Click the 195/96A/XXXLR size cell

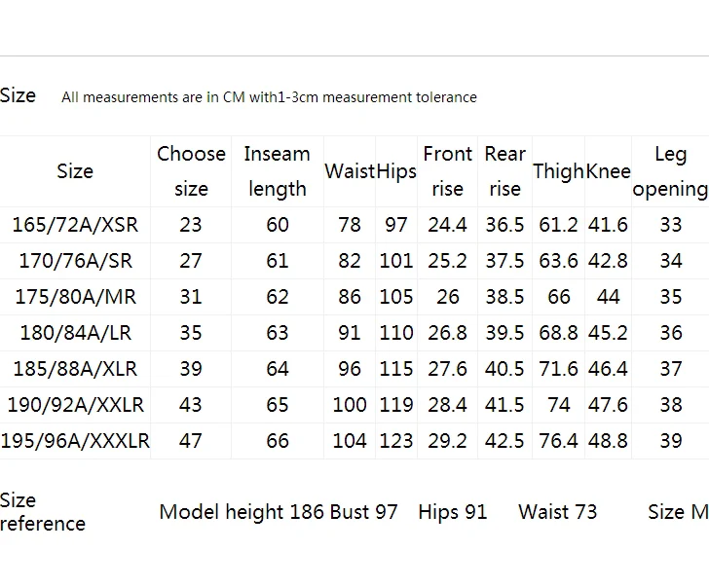coord(75,441)
